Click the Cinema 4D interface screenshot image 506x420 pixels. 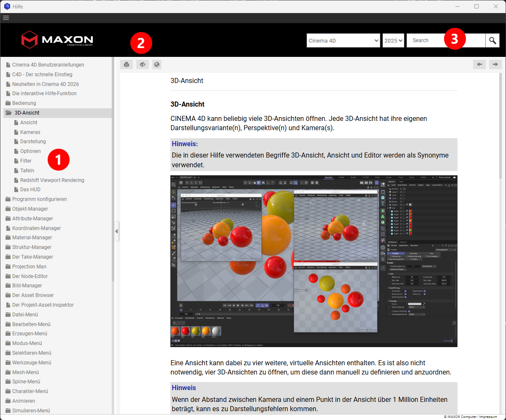[x=314, y=261]
